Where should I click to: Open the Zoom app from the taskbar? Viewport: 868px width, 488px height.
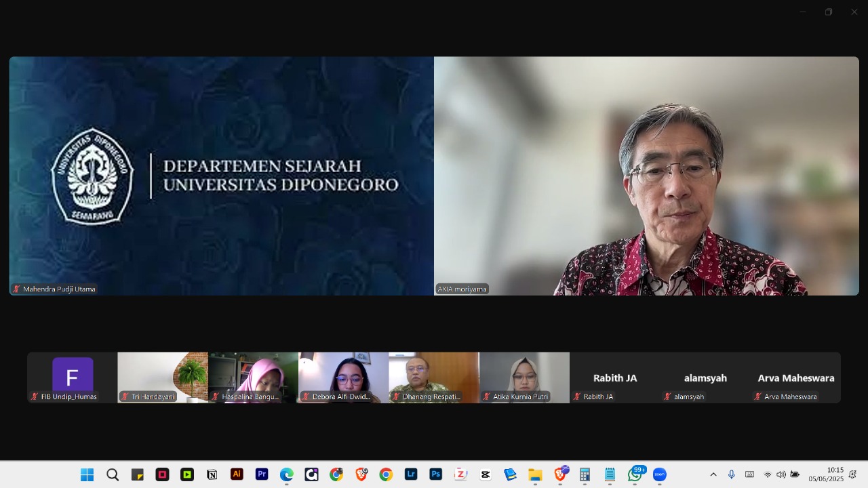[x=658, y=474]
